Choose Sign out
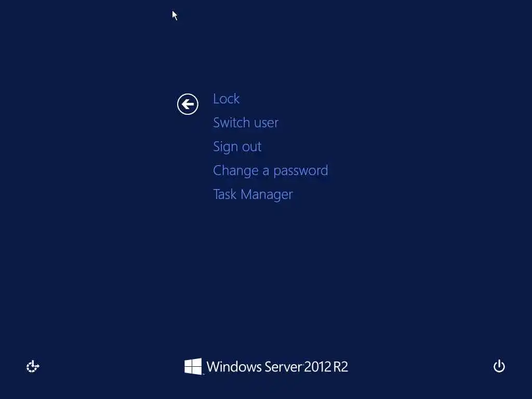The height and width of the screenshot is (399, 532). pos(237,147)
